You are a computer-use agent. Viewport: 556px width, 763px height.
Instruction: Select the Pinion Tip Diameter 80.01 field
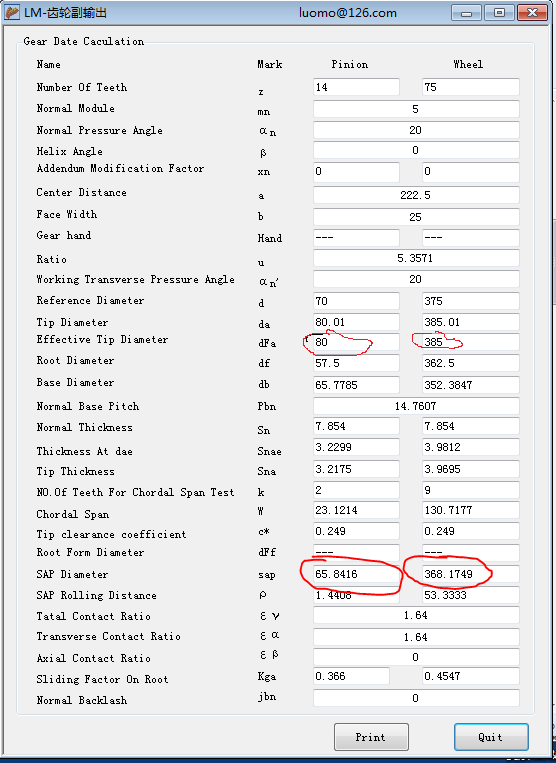pyautogui.click(x=356, y=322)
